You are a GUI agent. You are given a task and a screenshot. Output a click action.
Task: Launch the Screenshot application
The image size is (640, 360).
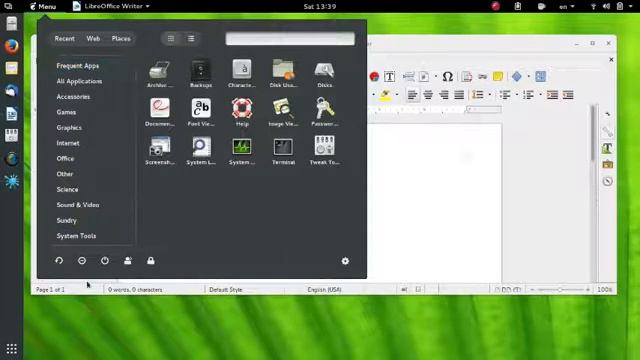coord(160,151)
